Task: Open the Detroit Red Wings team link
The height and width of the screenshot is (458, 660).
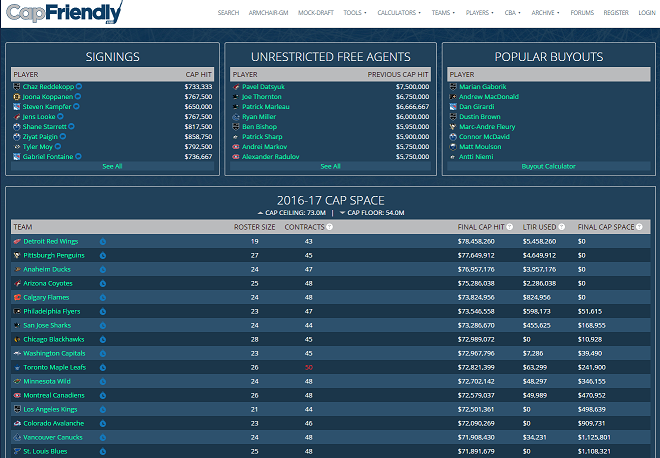Action: tap(51, 242)
